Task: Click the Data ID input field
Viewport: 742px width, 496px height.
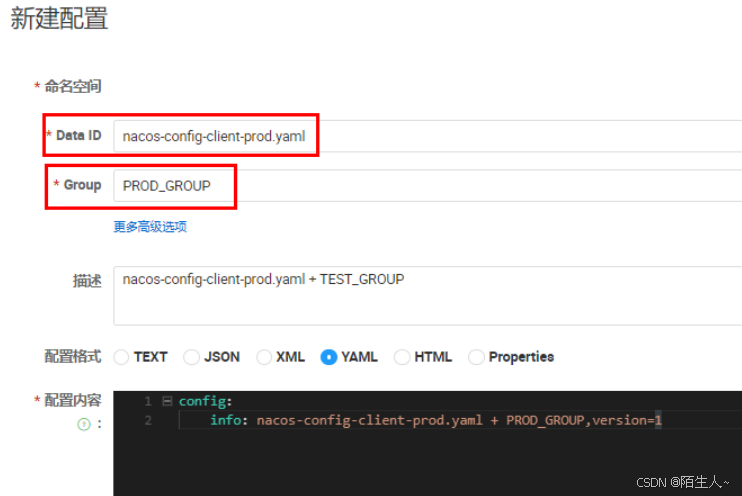Action: click(x=428, y=136)
